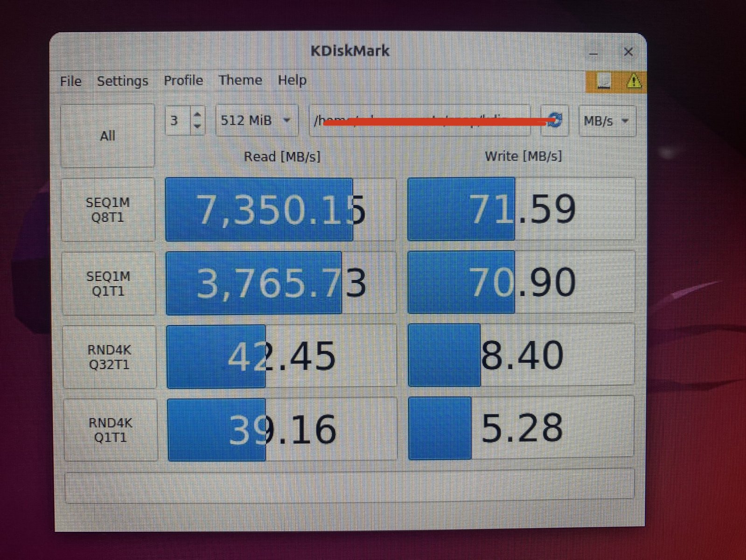This screenshot has height=560, width=746.
Task: Start the SEQ1M Q1T1 test
Action: [108, 283]
